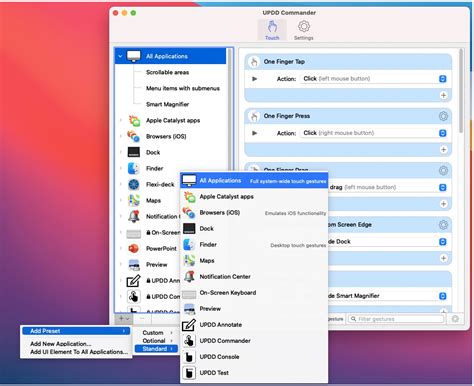Click the Maps icon in the sidebar

click(134, 200)
